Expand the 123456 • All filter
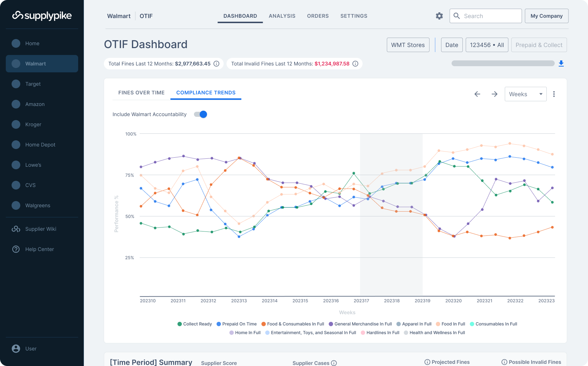588x366 pixels. click(487, 45)
